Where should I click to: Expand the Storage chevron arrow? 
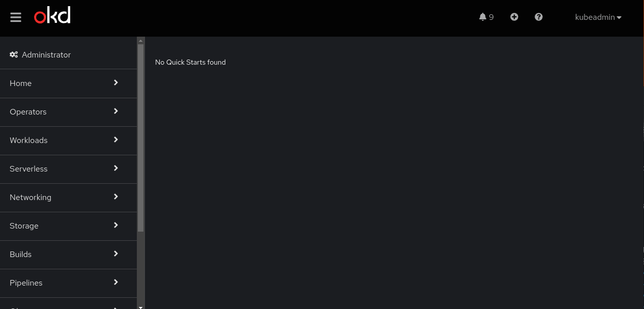(x=116, y=225)
